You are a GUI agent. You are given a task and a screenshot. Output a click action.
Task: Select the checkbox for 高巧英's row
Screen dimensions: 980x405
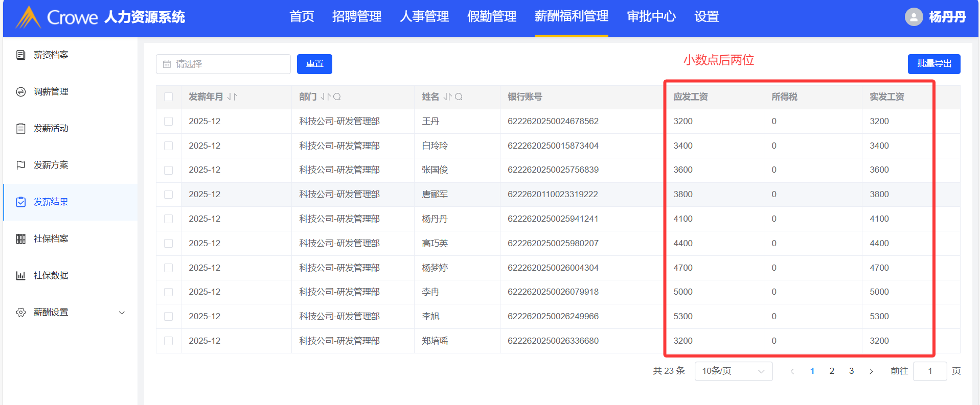tap(168, 243)
